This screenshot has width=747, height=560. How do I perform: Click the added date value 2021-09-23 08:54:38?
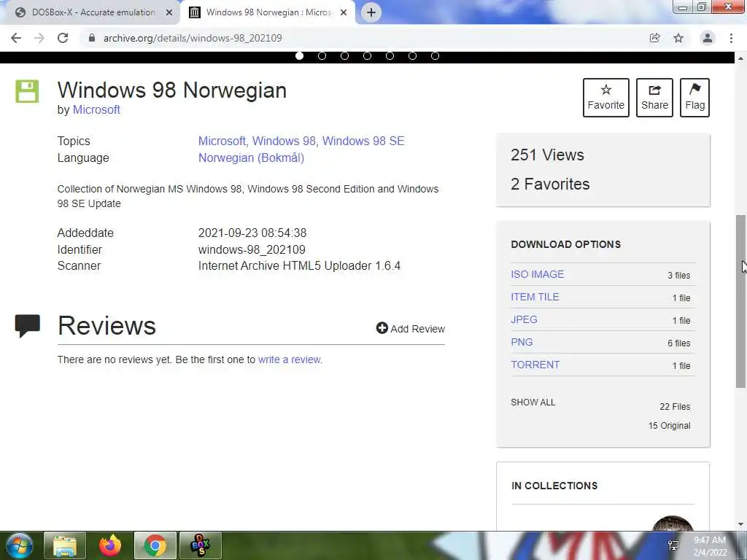[x=252, y=233]
